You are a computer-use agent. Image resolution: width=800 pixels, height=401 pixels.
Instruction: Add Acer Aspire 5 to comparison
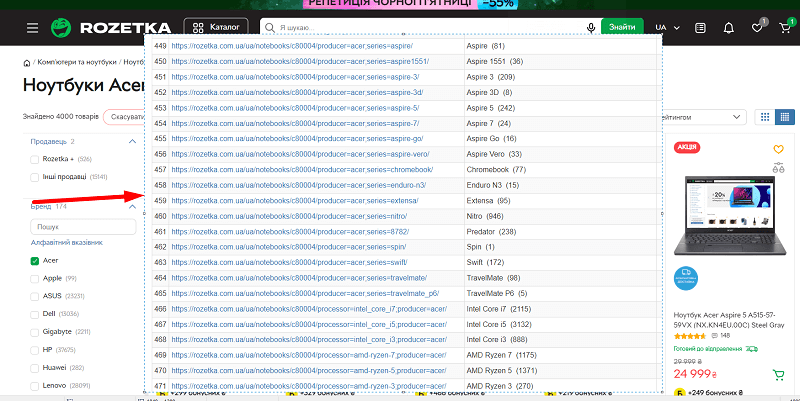(x=778, y=167)
